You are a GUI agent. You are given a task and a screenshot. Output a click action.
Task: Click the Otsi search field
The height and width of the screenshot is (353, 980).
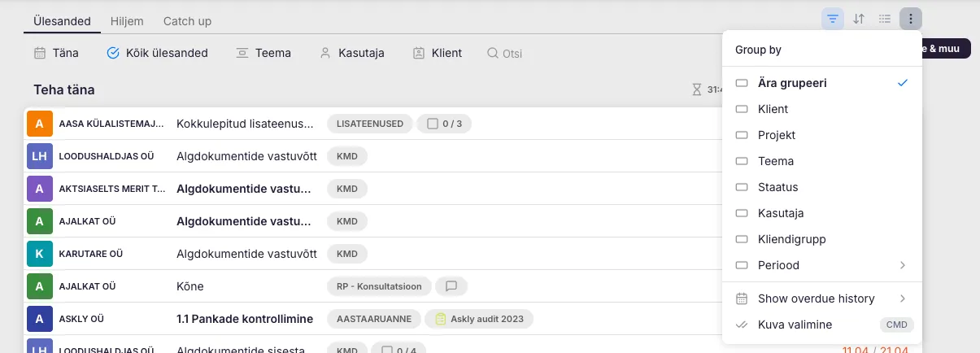click(x=512, y=54)
